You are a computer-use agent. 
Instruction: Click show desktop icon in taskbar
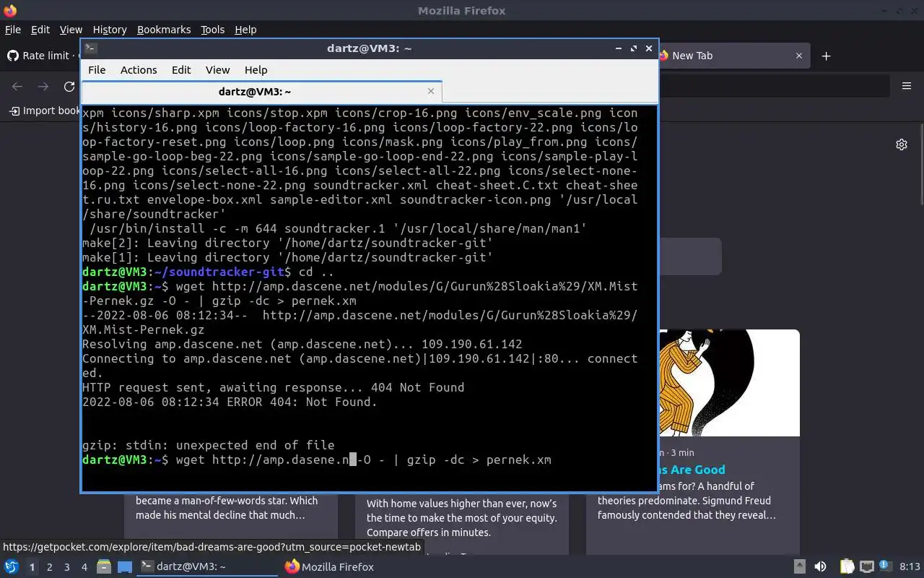125,567
